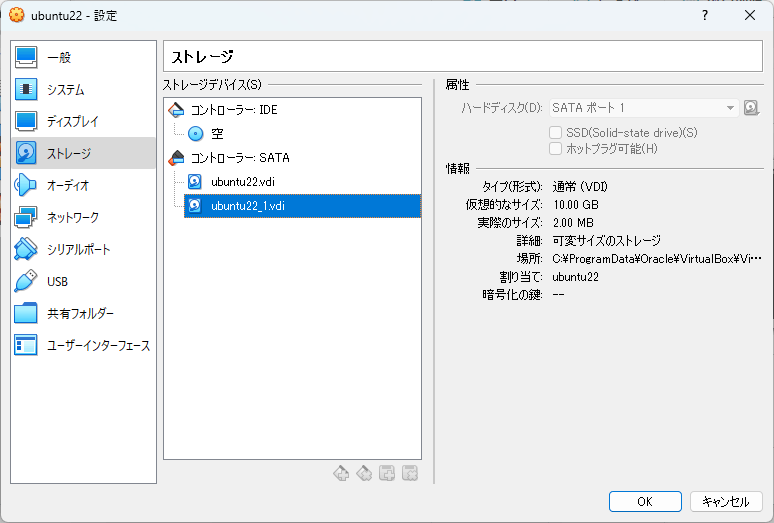Toggle the SSD(Solid-state drive) checkbox
The height and width of the screenshot is (523, 774).
pyautogui.click(x=556, y=132)
